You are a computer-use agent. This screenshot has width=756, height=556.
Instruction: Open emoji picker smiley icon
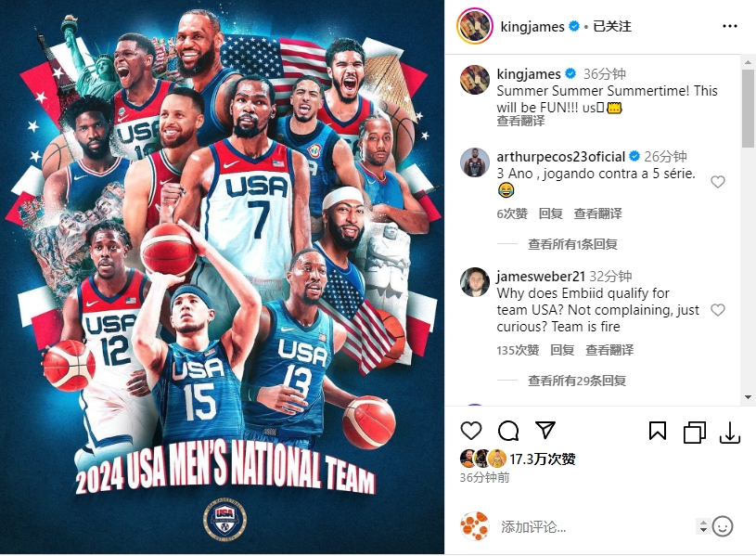click(723, 526)
